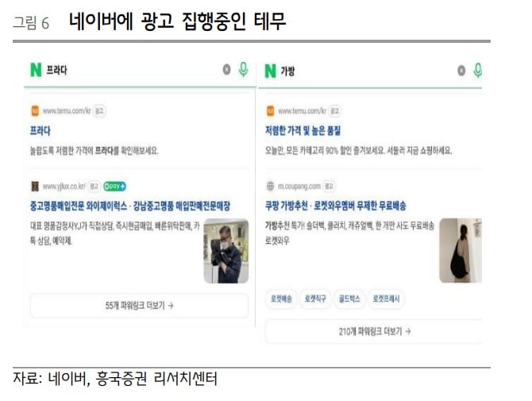Screen dimensions: 532x401
Task: Expand 55개 파워링크 더보기
Action: point(140,306)
